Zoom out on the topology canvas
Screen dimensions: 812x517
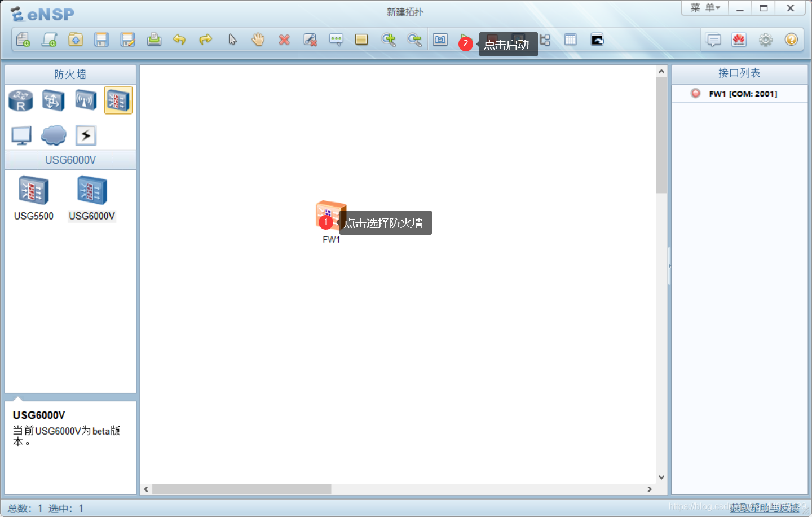[x=414, y=40]
